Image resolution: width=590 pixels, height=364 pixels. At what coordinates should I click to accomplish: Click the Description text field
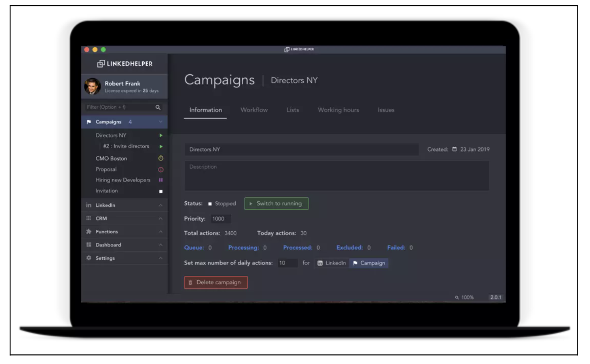(x=337, y=176)
